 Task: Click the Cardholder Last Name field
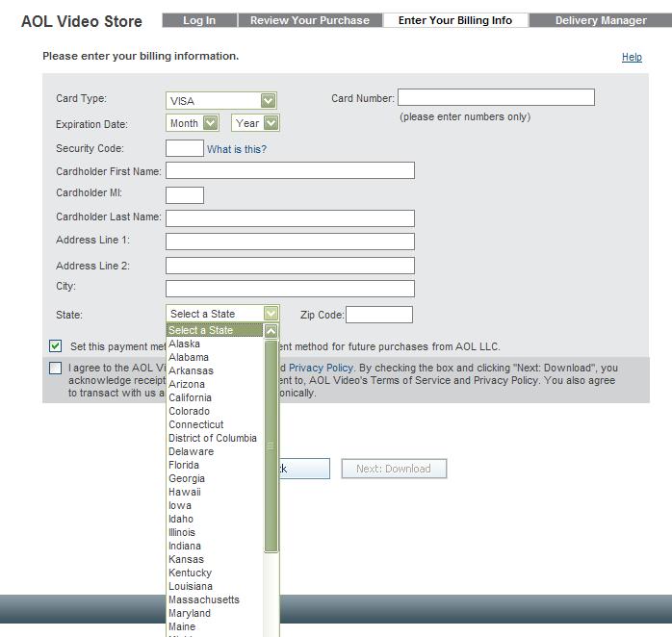290,218
